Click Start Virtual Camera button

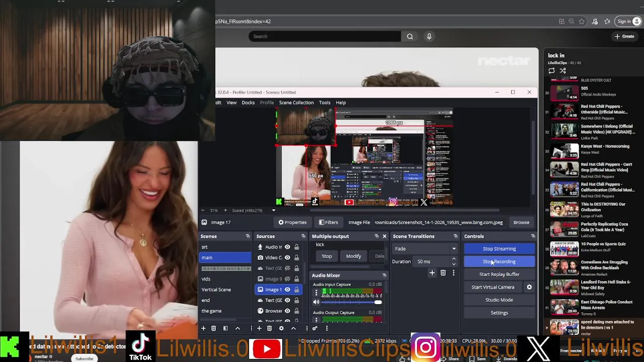point(493,287)
